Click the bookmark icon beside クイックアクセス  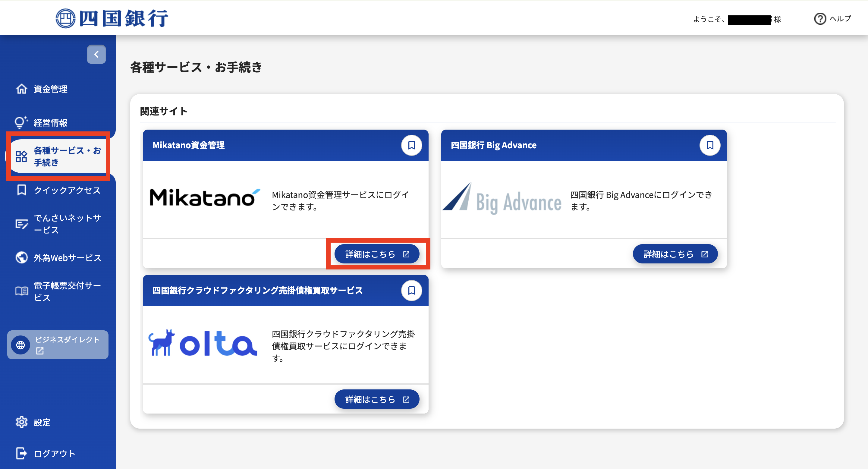click(x=22, y=190)
